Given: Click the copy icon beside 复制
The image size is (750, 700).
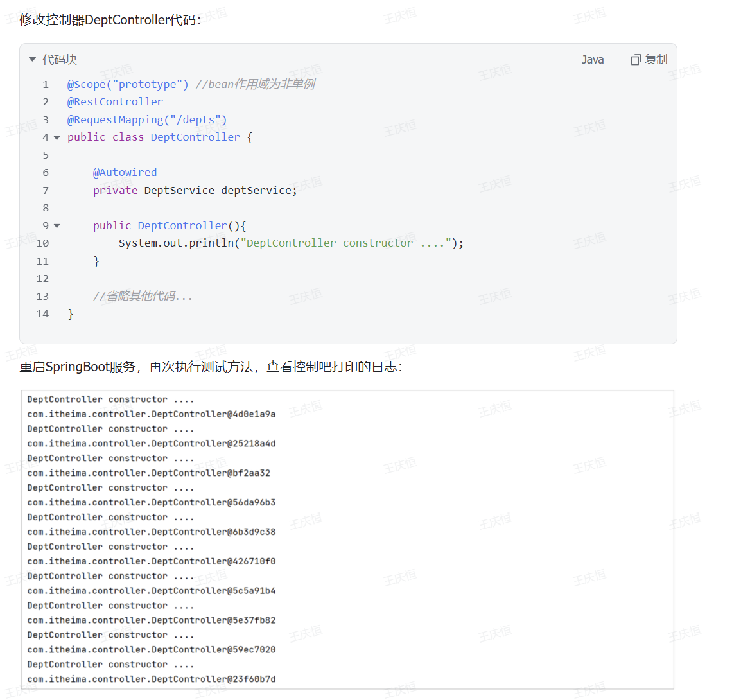Looking at the screenshot, I should [x=636, y=60].
